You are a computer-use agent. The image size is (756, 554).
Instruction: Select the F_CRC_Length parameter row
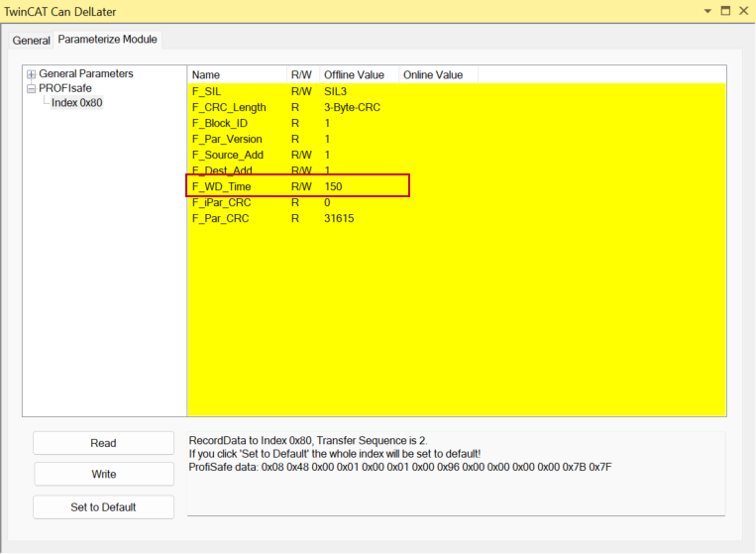click(x=456, y=107)
